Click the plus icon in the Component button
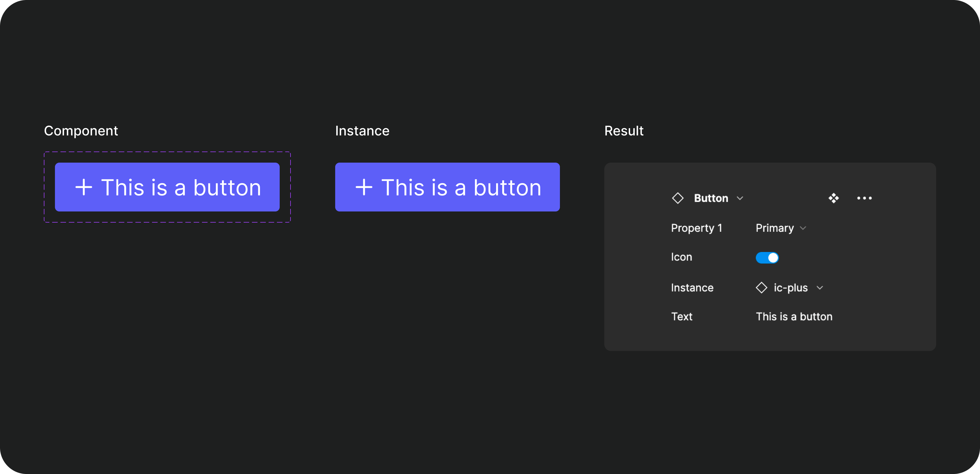The image size is (980, 474). (x=84, y=187)
